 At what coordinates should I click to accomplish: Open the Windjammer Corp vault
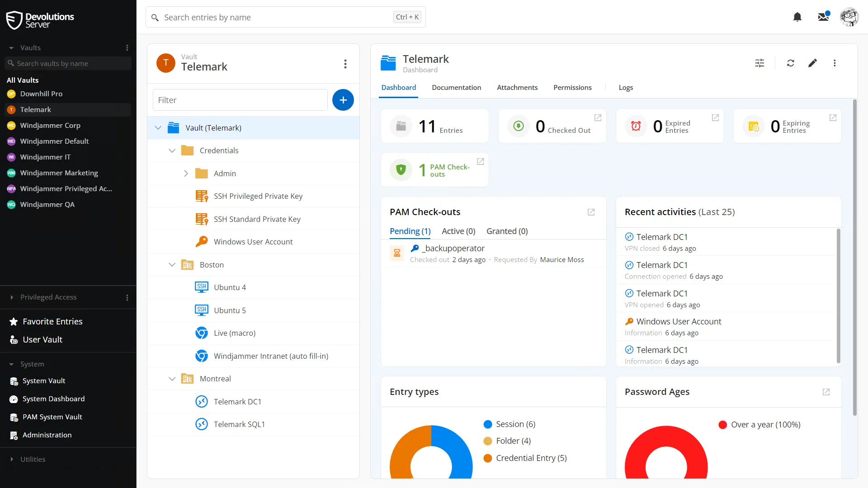pos(68,126)
